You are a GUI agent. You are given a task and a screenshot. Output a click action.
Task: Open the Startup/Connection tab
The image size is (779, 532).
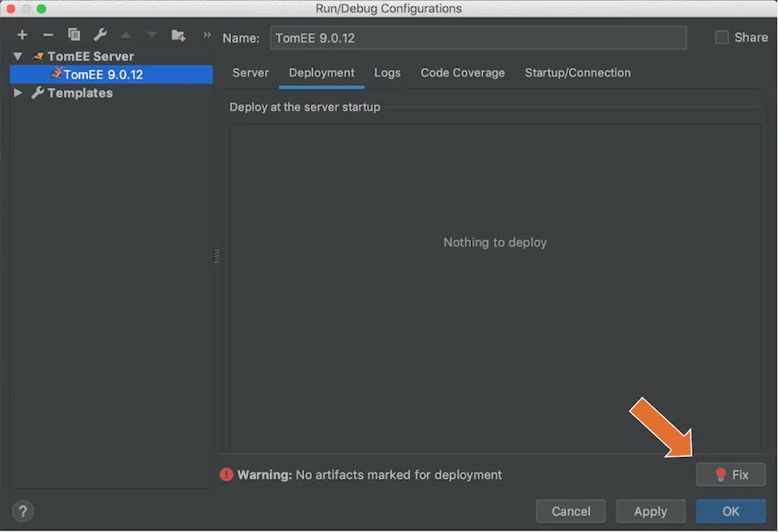pyautogui.click(x=577, y=72)
